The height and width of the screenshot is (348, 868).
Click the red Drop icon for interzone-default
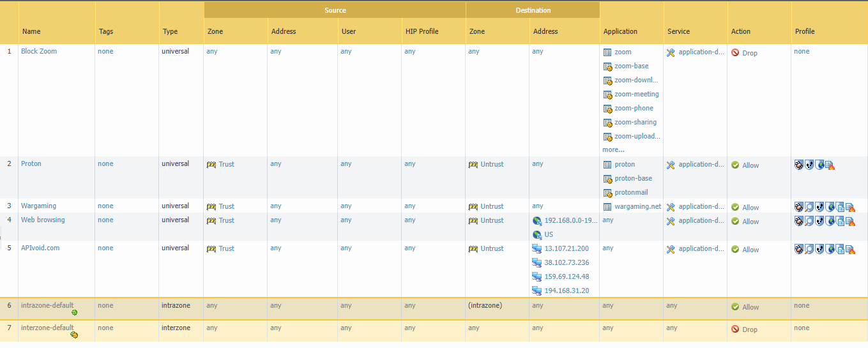tap(735, 329)
